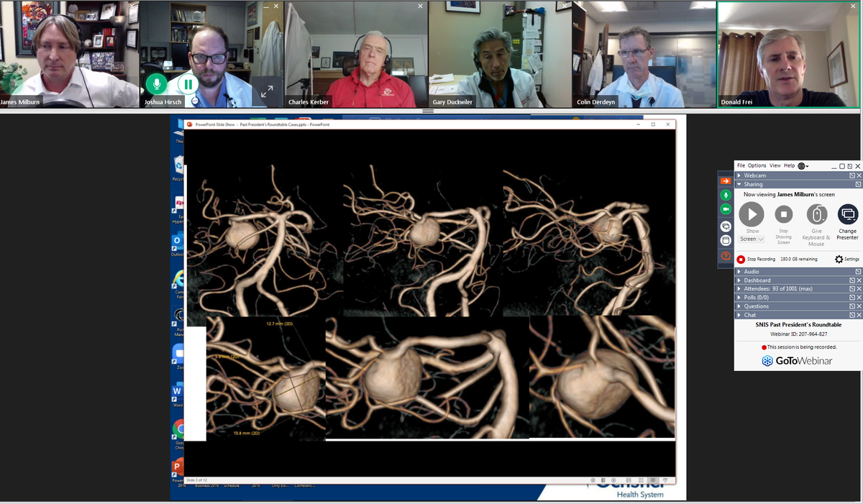The width and height of the screenshot is (863, 504).
Task: Close Charles Kerber's video tile
Action: coord(420,6)
